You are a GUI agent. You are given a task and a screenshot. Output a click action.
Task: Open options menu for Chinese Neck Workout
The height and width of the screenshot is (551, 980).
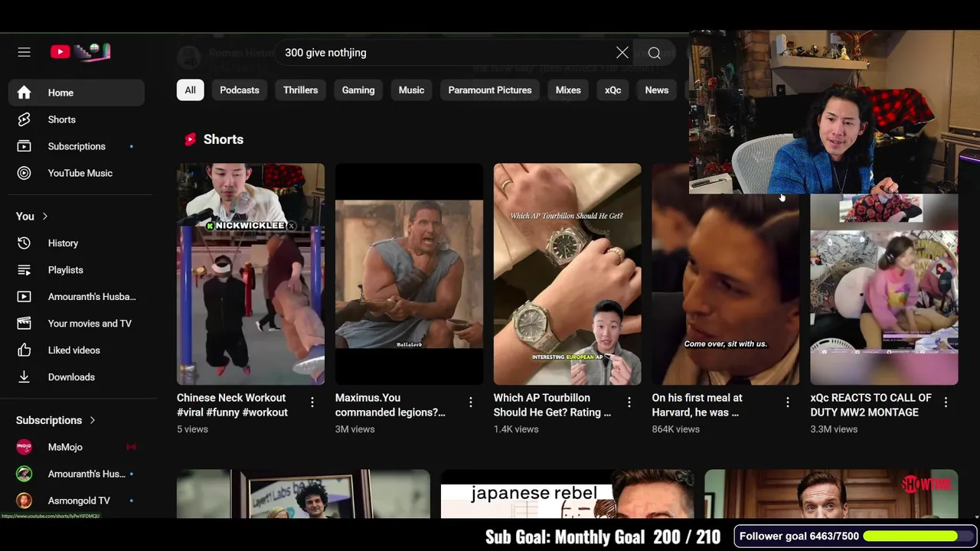(312, 402)
